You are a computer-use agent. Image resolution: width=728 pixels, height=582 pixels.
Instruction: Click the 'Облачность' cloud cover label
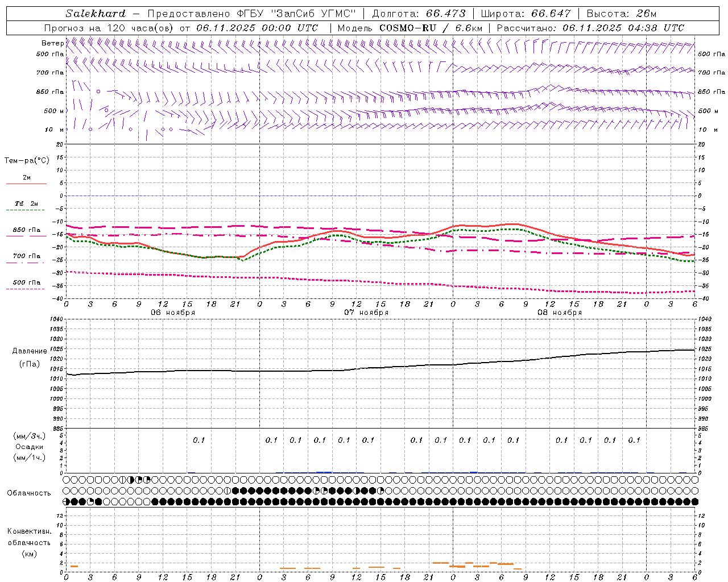tap(29, 493)
